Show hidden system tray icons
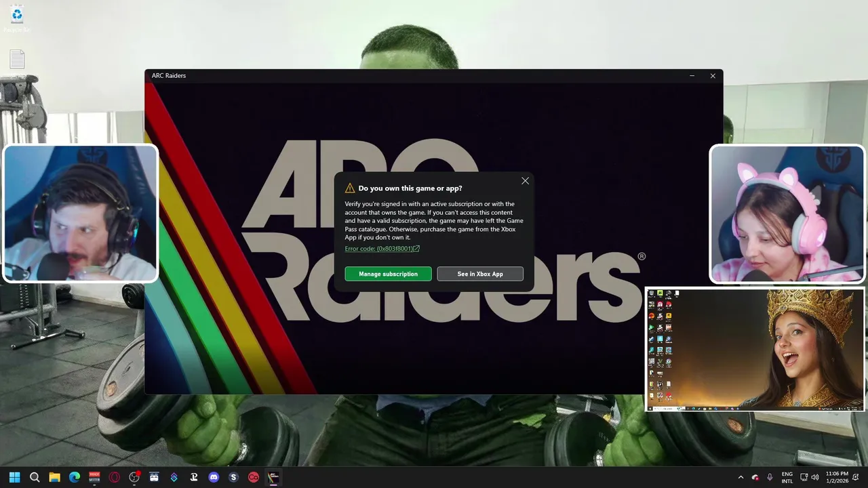 [741, 477]
